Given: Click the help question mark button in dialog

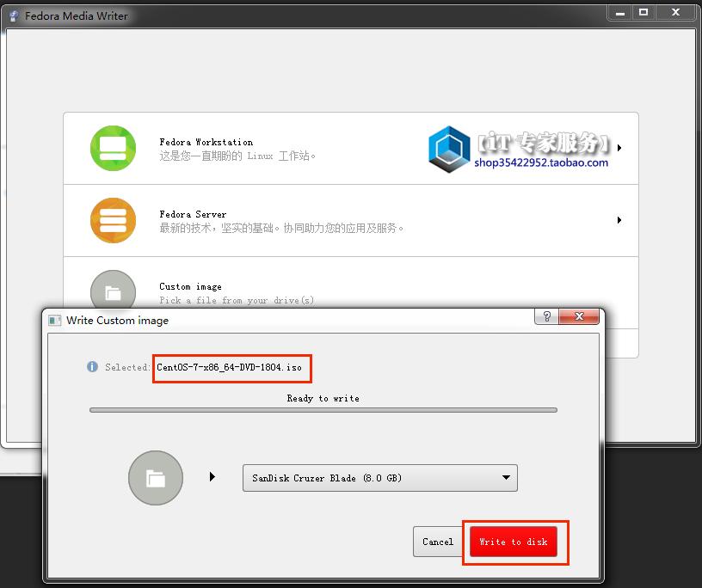Looking at the screenshot, I should 546,316.
